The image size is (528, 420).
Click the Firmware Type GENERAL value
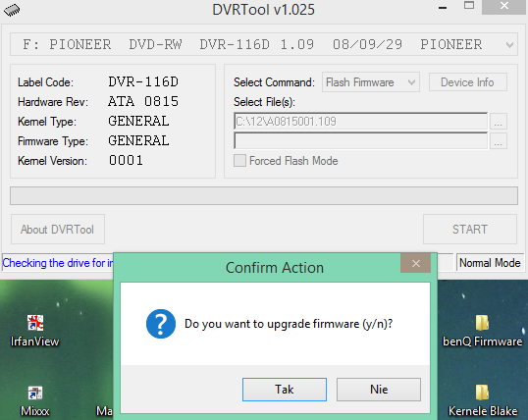pos(138,140)
